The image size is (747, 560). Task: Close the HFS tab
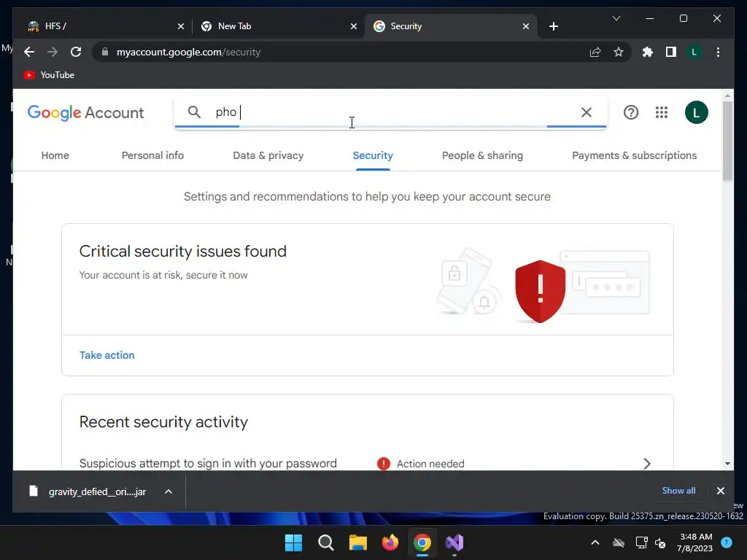click(181, 26)
